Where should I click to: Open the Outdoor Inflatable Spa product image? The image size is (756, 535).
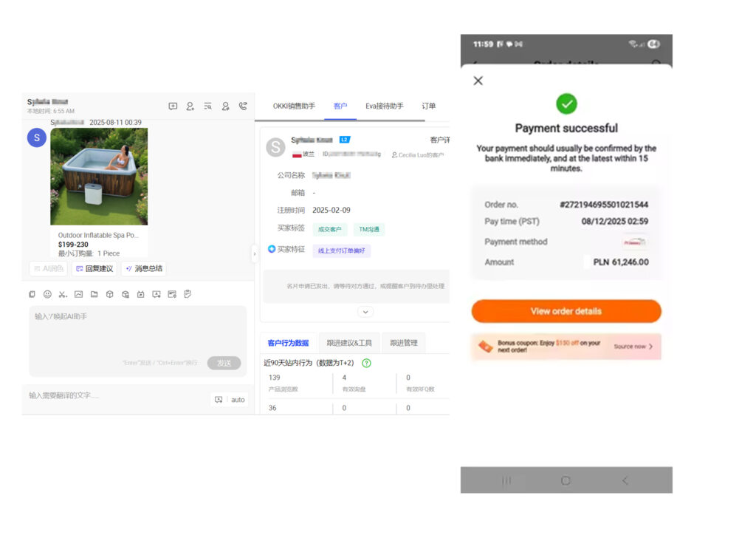click(99, 176)
